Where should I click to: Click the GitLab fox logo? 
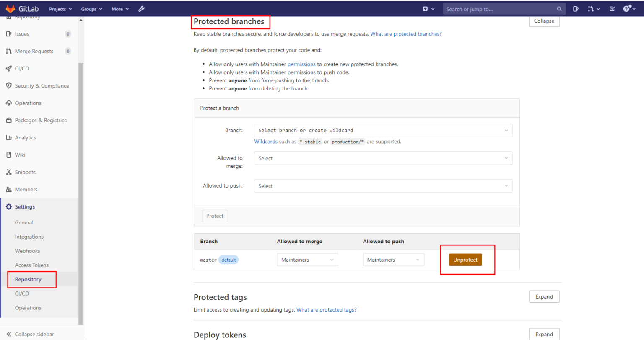click(10, 8)
